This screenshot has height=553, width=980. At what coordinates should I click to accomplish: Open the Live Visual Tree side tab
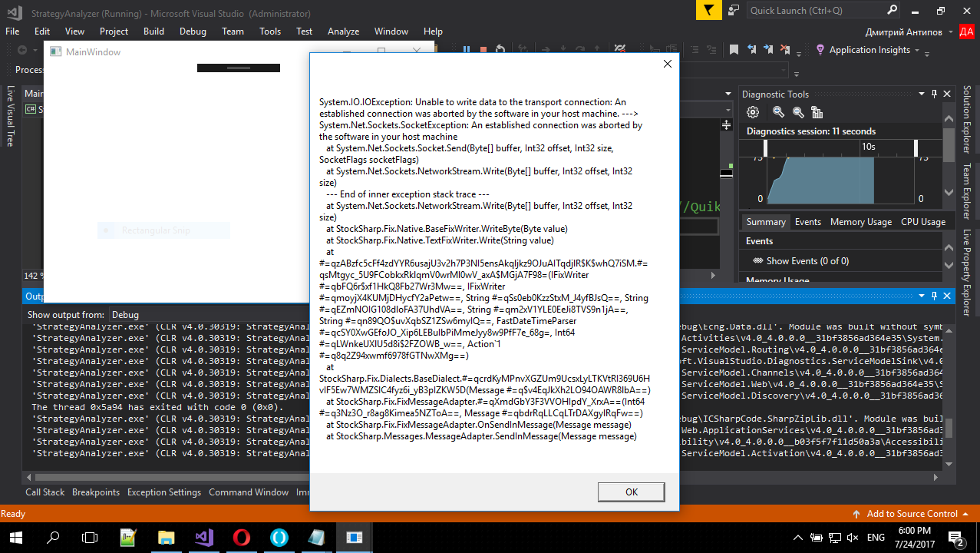11,116
